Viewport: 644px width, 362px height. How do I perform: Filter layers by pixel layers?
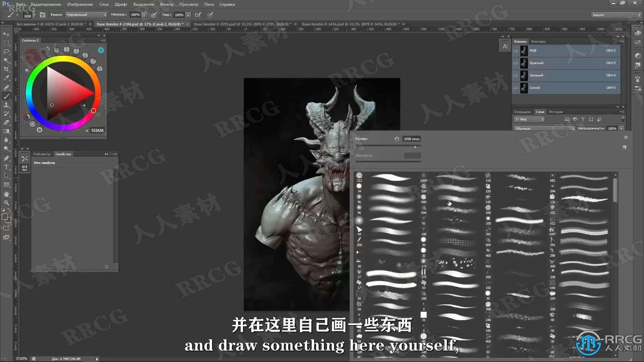tap(567, 119)
